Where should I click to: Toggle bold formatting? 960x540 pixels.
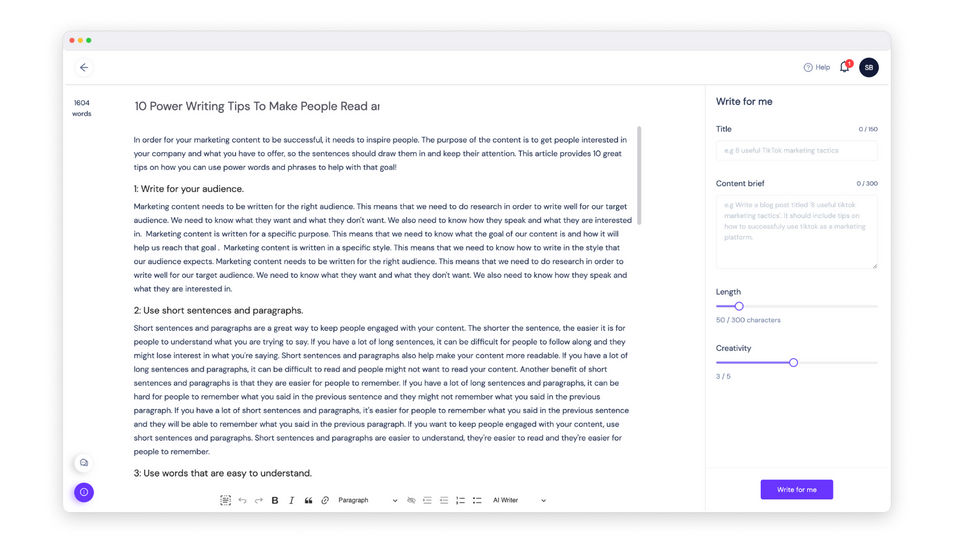point(275,500)
